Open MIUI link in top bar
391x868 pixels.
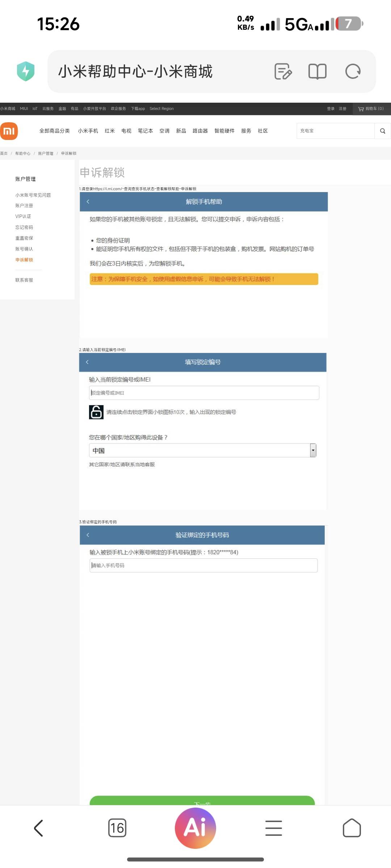(x=24, y=109)
